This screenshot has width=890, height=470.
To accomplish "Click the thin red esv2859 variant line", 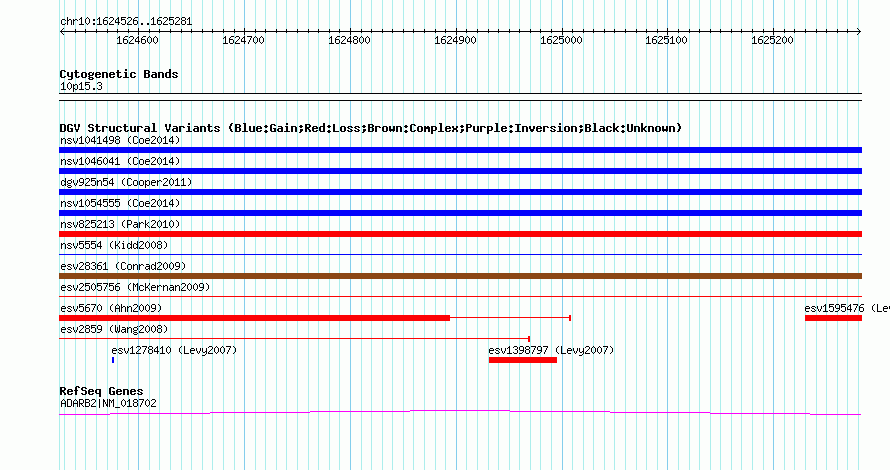I will tap(293, 339).
